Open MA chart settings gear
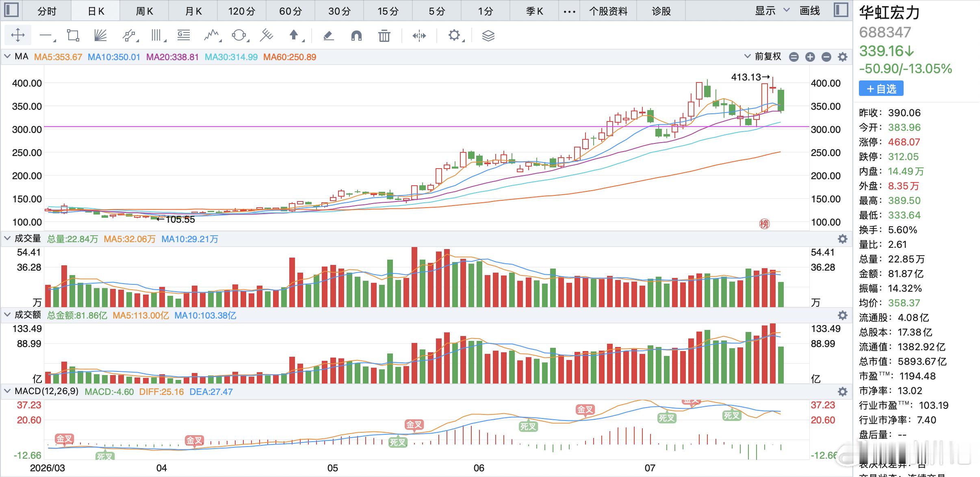 [x=843, y=57]
